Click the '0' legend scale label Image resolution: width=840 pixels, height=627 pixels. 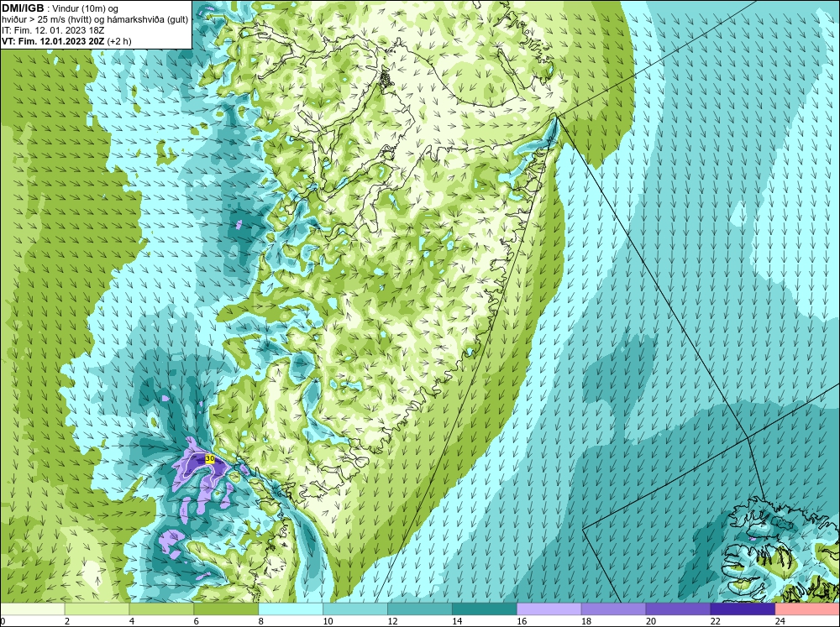(3, 621)
